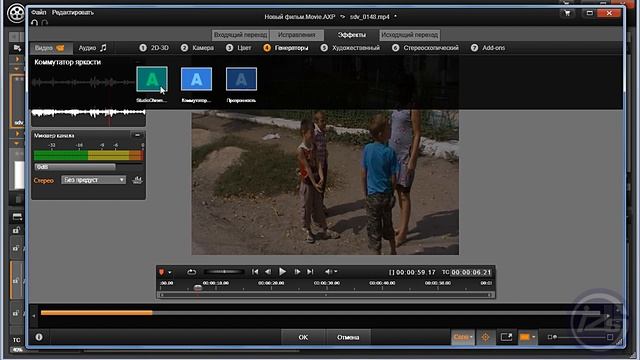This screenshot has width=640, height=360.
Task: Switch to Входящий переход tab
Action: coord(240,35)
